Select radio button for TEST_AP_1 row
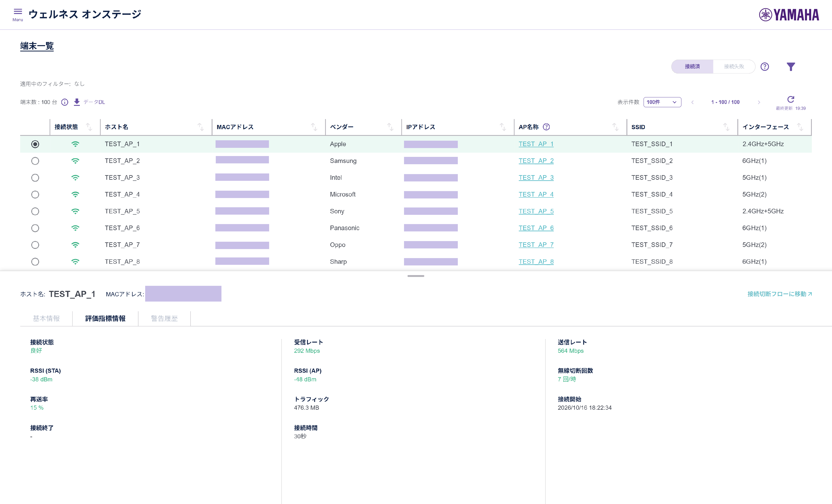This screenshot has width=832, height=504. (x=35, y=144)
